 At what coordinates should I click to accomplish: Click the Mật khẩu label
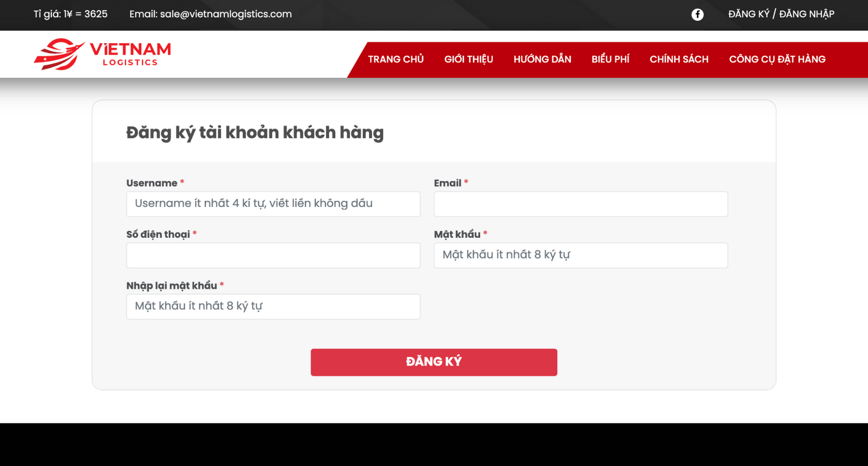click(457, 234)
